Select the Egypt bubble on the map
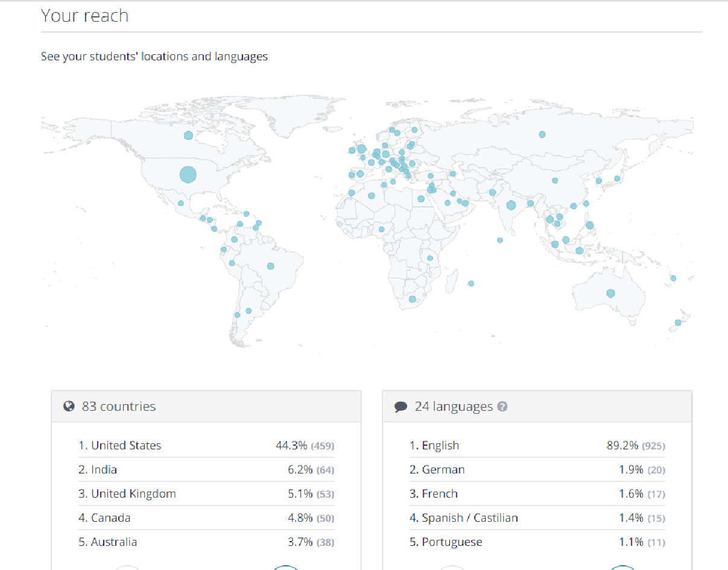728x570 pixels. pyautogui.click(x=421, y=198)
